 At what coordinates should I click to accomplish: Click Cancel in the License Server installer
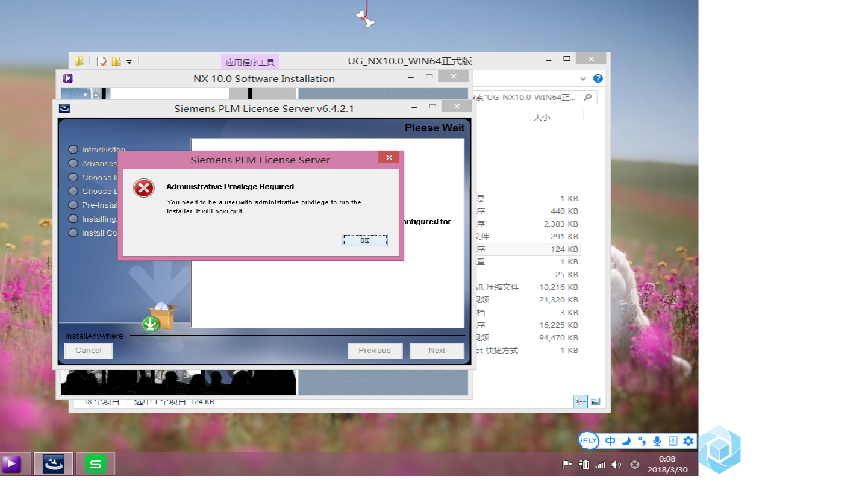(89, 351)
